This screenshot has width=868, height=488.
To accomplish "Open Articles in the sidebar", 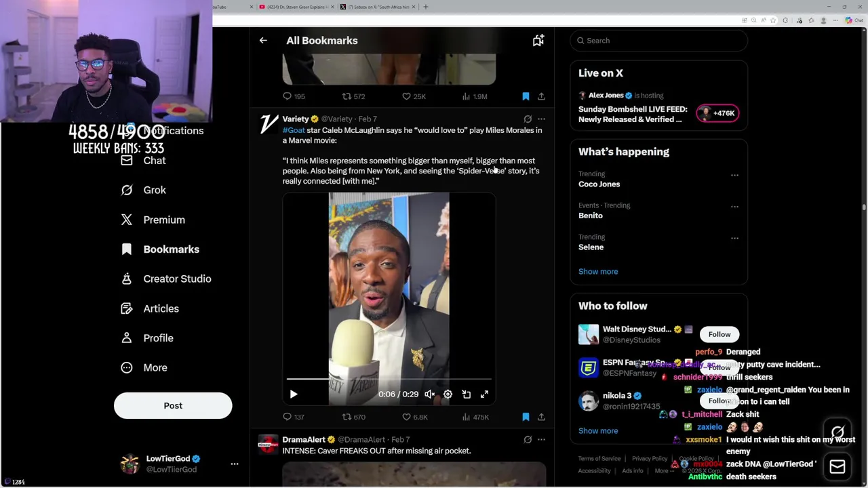I will point(150,308).
